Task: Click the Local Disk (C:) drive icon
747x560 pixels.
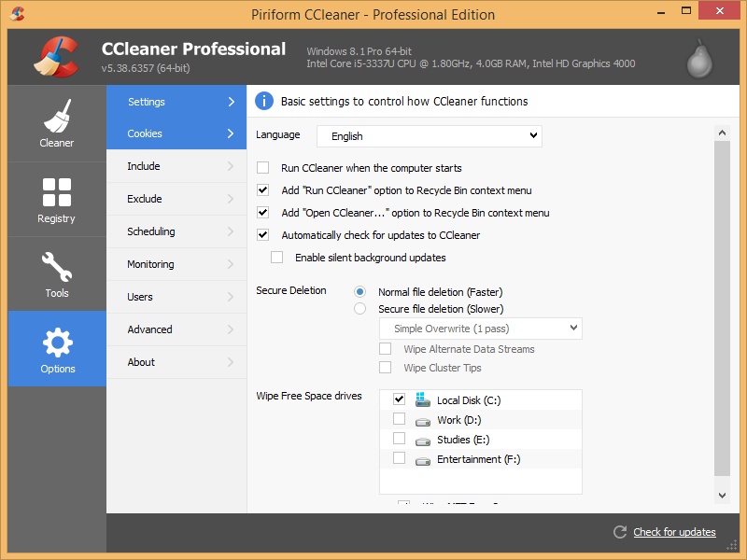Action: tap(422, 399)
